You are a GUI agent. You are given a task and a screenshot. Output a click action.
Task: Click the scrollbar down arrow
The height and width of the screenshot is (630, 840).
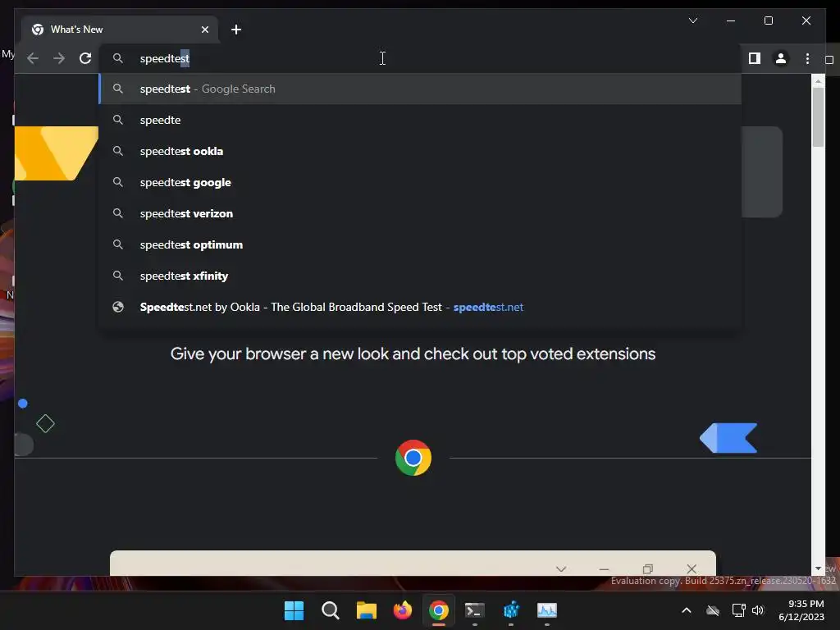[818, 568]
